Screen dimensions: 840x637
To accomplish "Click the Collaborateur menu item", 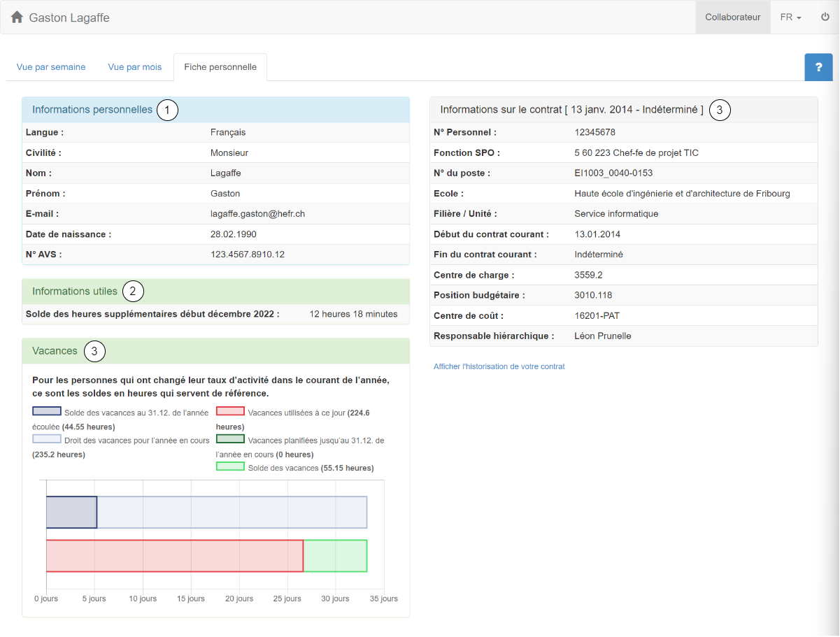I will (x=732, y=17).
